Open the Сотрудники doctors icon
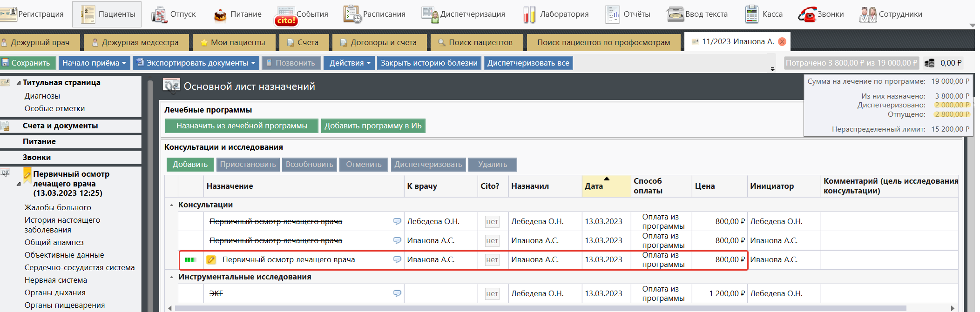The height and width of the screenshot is (312, 980). [x=868, y=14]
